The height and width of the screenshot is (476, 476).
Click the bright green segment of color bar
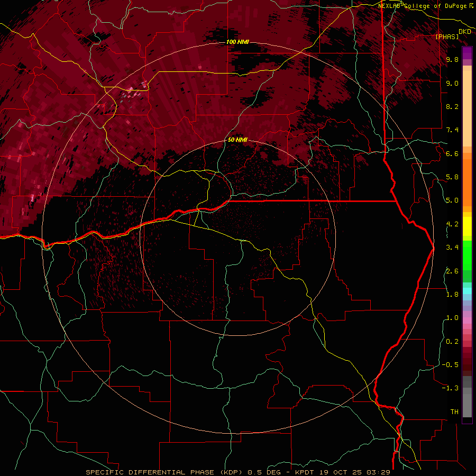[x=467, y=255]
